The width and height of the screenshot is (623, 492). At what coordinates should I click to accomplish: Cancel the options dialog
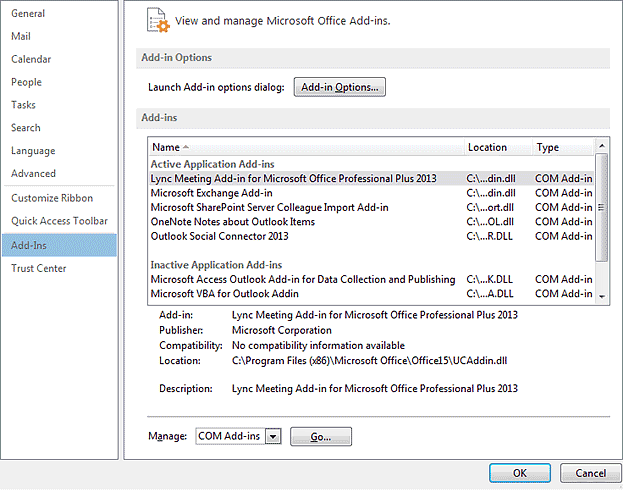[x=590, y=473]
